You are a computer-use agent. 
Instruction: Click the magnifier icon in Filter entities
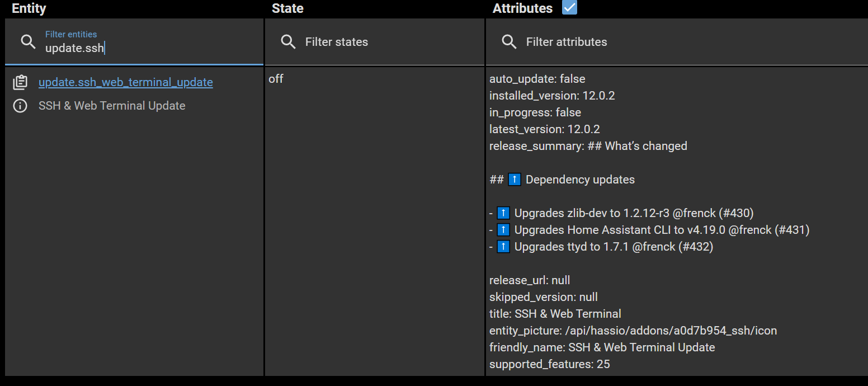(28, 41)
